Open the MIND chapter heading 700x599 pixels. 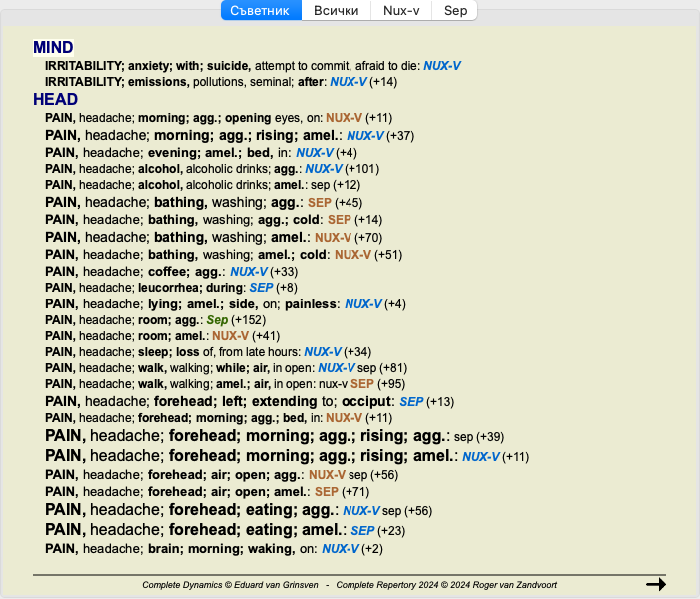pyautogui.click(x=53, y=48)
